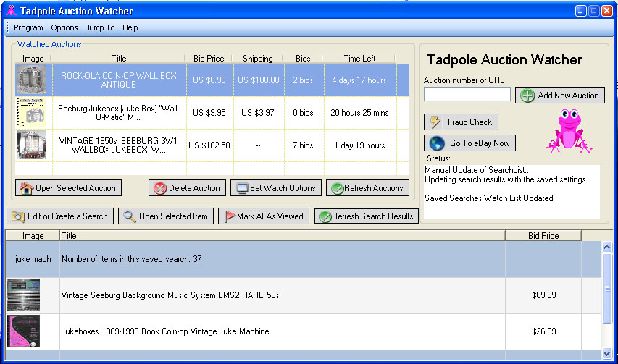618x364 pixels.
Task: Click the "20 hours 25 mins" time left cell
Action: 359,113
